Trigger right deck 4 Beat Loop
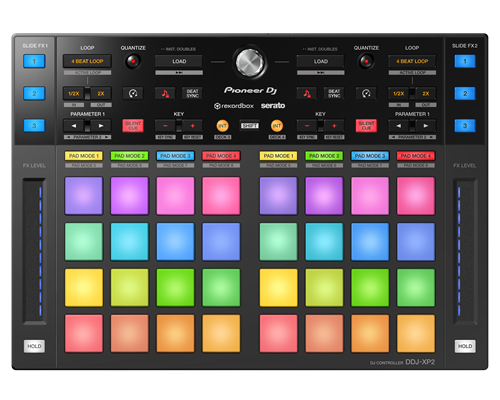 (412, 61)
